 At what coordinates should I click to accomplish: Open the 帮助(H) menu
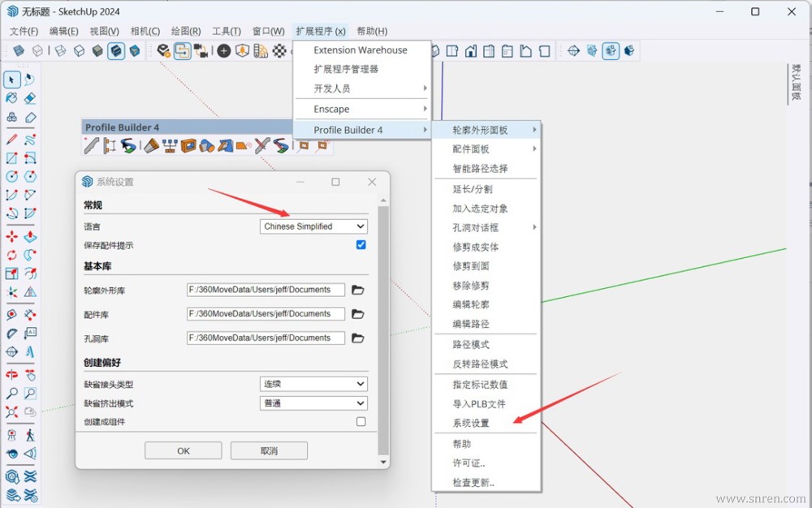coord(372,31)
